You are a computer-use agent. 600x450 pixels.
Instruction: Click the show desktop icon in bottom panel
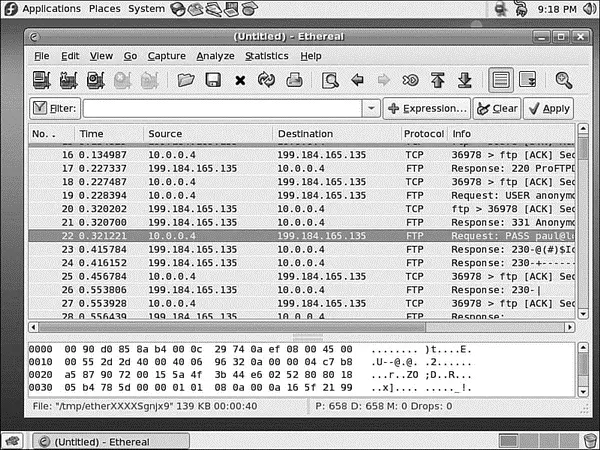click(12, 442)
